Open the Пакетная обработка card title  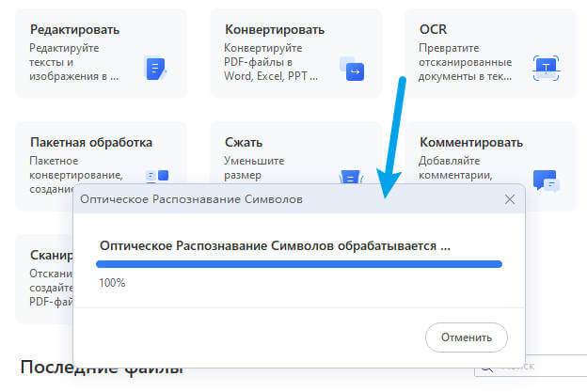click(91, 143)
